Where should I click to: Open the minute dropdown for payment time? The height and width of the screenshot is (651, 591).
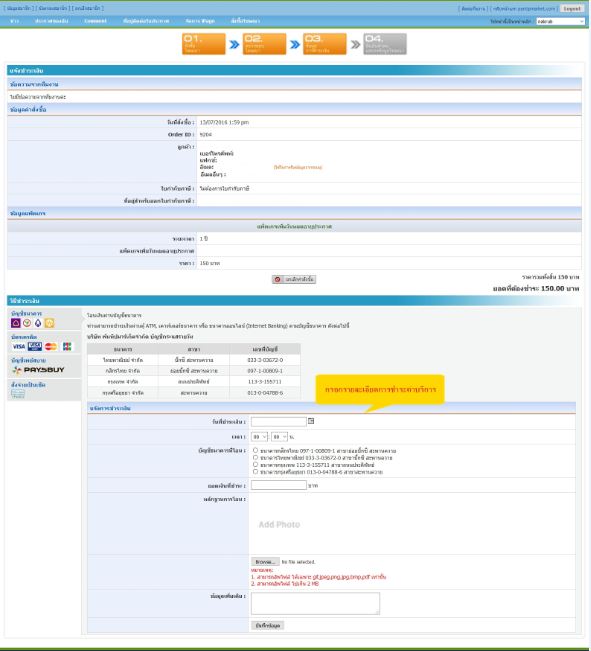280,437
